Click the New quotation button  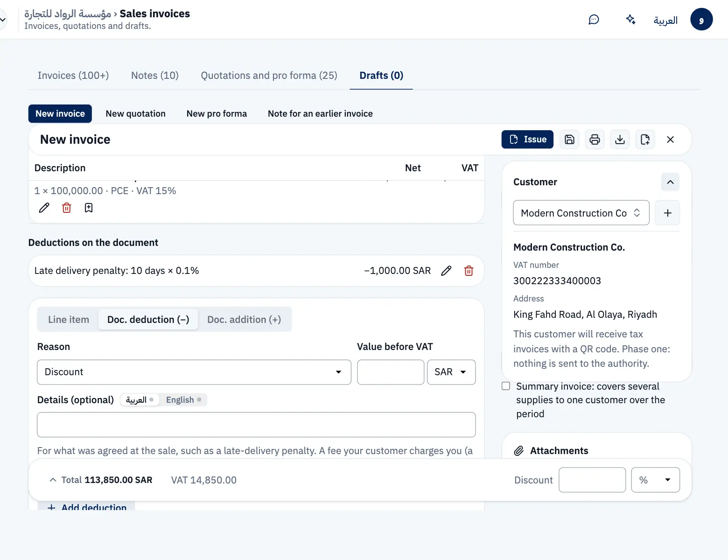[x=136, y=114]
